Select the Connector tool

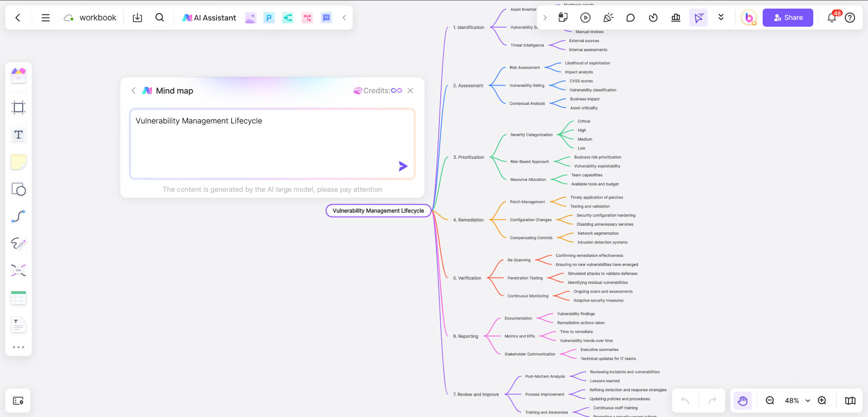[x=18, y=216]
